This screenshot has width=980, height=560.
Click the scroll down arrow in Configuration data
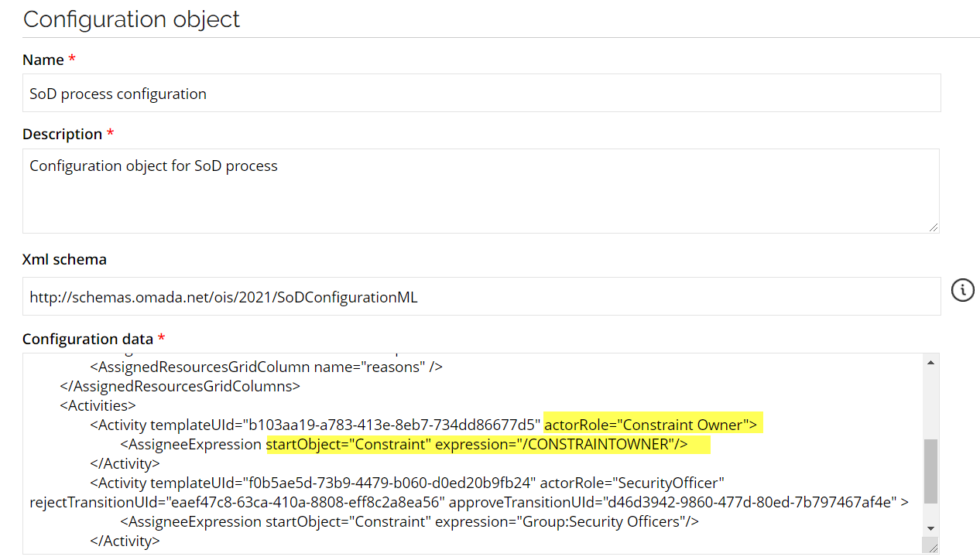coord(930,528)
